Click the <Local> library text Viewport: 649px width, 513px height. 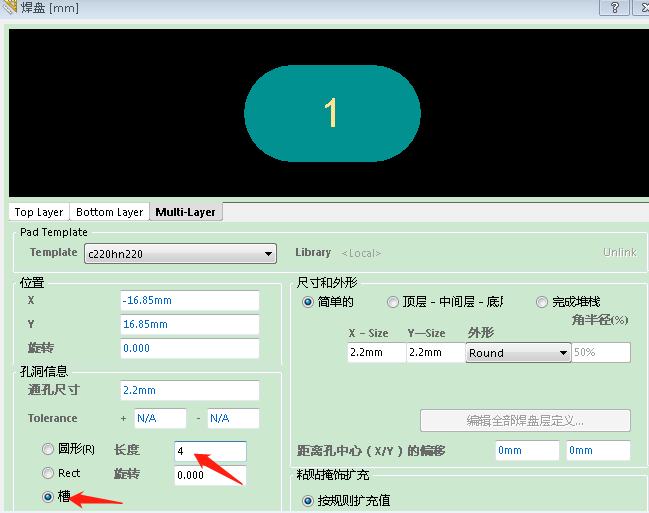(361, 253)
